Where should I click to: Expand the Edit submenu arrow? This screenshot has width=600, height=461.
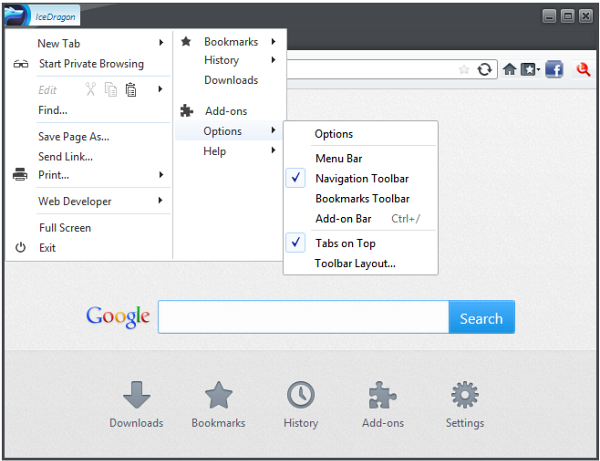[x=160, y=89]
